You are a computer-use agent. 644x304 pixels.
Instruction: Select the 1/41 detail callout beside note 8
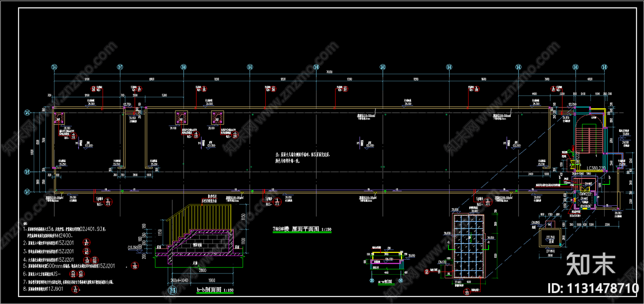pyautogui.click(x=75, y=289)
